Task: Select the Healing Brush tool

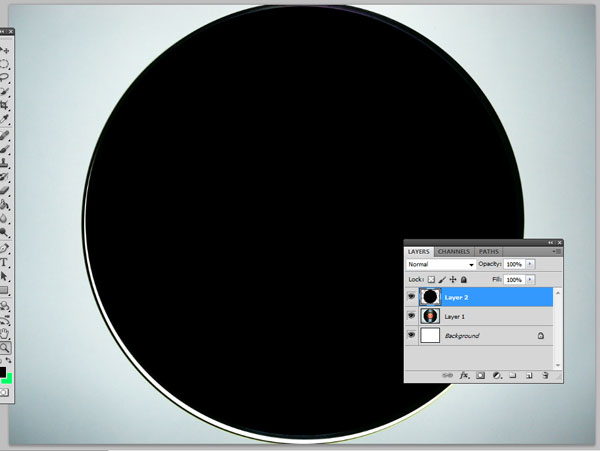Action: (5, 135)
